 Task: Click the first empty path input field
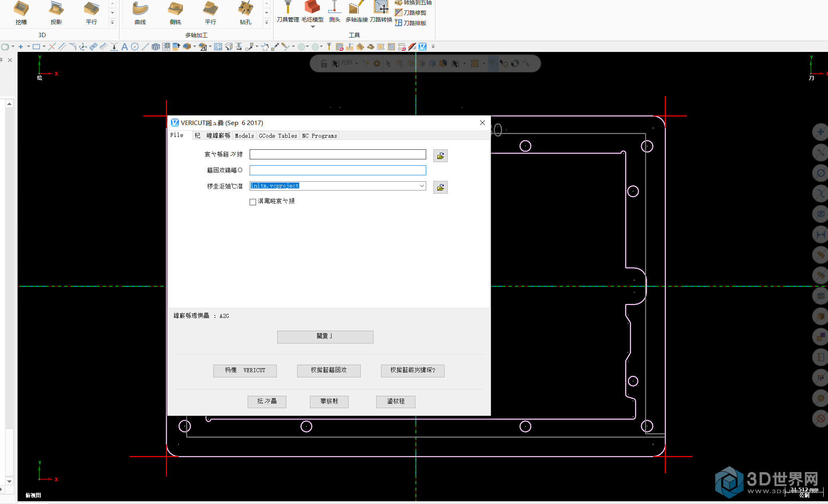tap(338, 154)
